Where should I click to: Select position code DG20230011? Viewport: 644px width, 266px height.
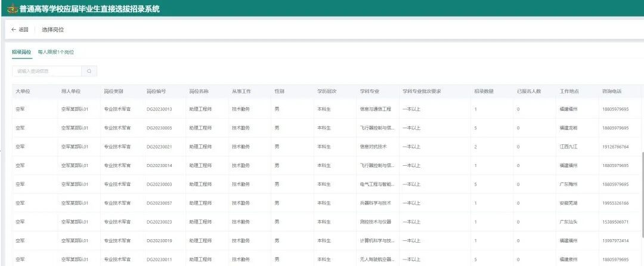[159, 259]
